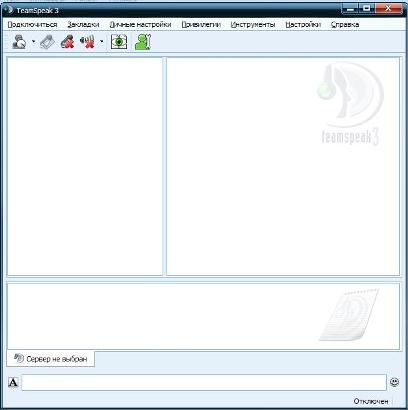Image resolution: width=408 pixels, height=410 pixels.
Task: Click the Disconnect from server toolbar icon
Action: [x=47, y=42]
